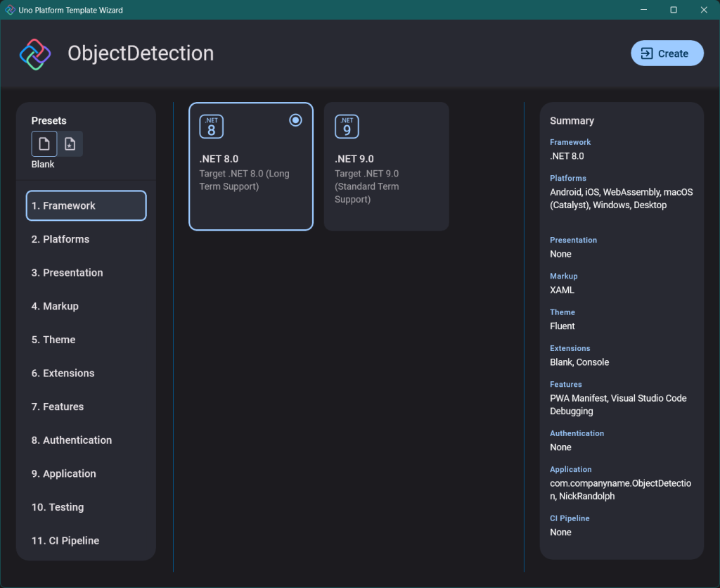Open the Framework step
The image size is (720, 588).
click(x=86, y=206)
